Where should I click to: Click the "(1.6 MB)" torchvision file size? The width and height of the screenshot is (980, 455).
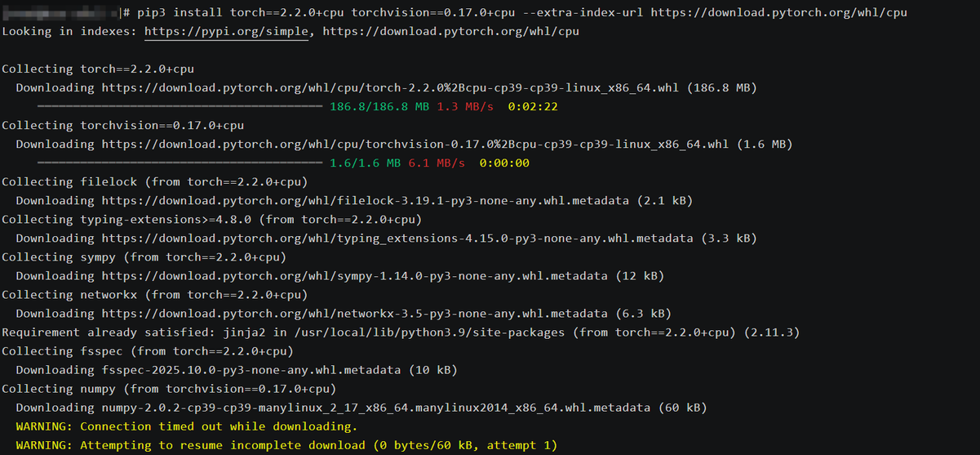coord(764,144)
